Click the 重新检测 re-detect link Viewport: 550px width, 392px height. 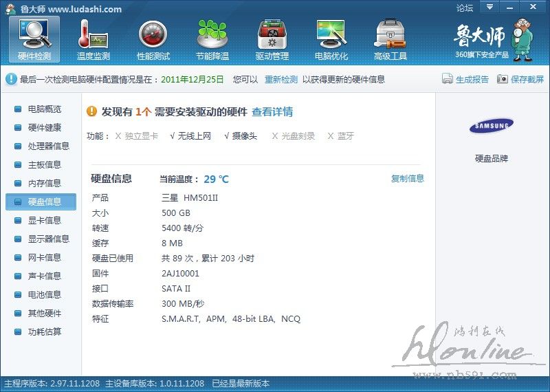(281, 79)
